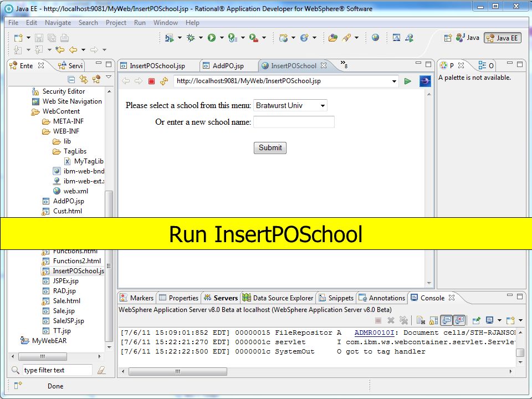This screenshot has width=532, height=399.
Task: Click the Open Type folder icon
Action: point(333,38)
